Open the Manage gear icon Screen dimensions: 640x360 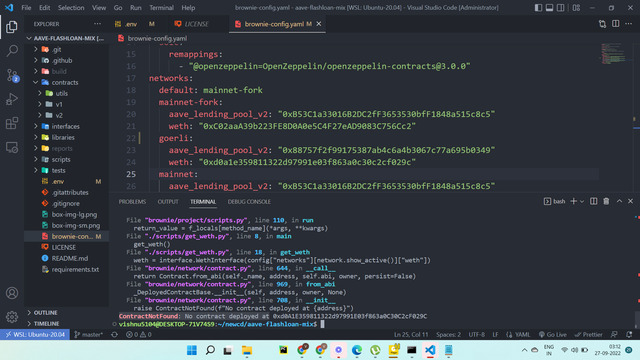coord(12,317)
